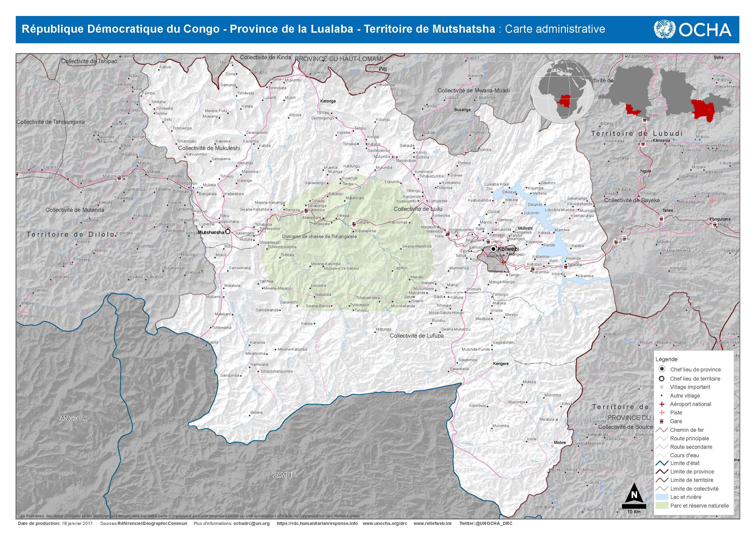Click the Kolwezi provincial capital marker

click(x=493, y=249)
